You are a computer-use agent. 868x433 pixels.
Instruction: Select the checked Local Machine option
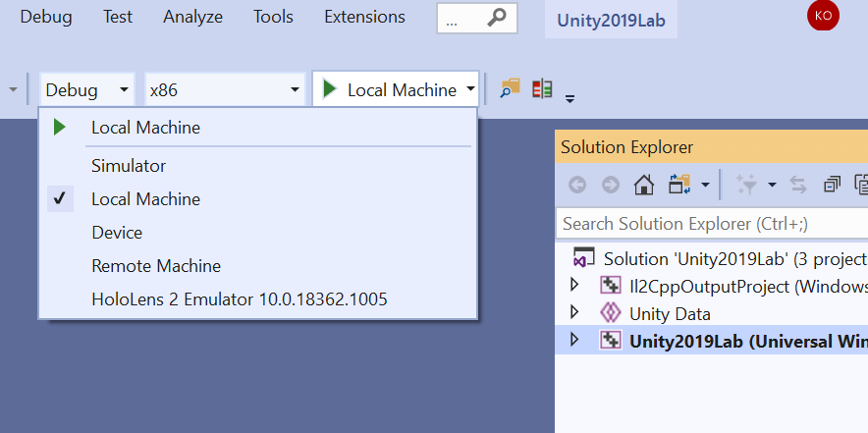tap(258, 198)
